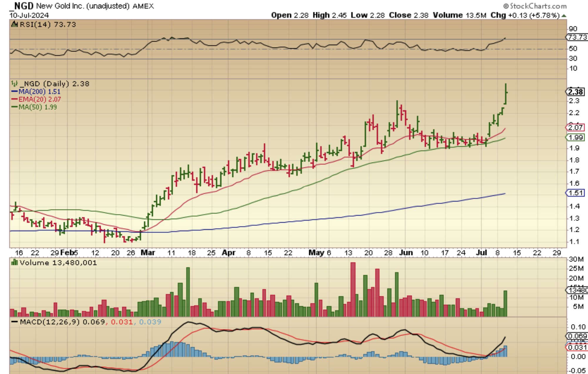The width and height of the screenshot is (588, 374).
Task: Click the 1.51 blue MA(200) price tag
Action: tap(576, 193)
